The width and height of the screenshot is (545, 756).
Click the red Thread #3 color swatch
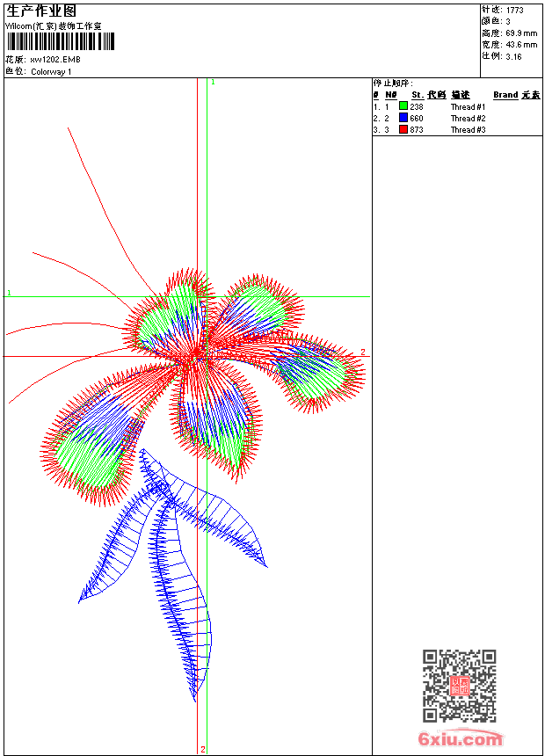[x=403, y=129]
